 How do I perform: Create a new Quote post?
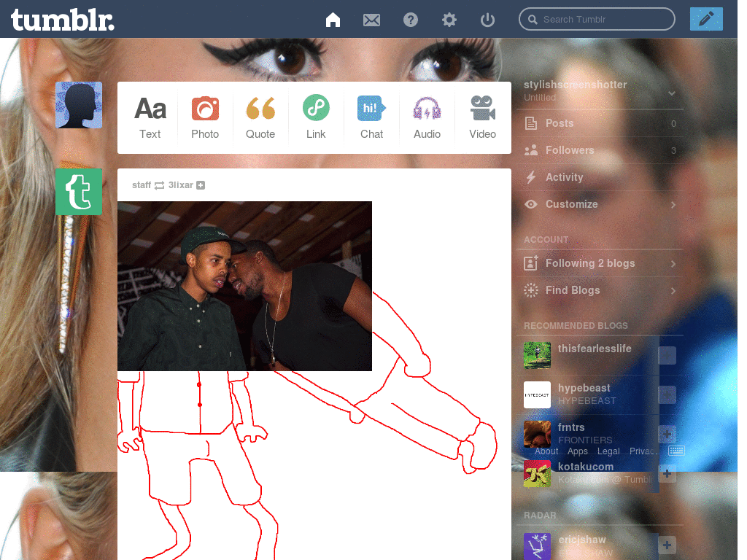coord(260,117)
